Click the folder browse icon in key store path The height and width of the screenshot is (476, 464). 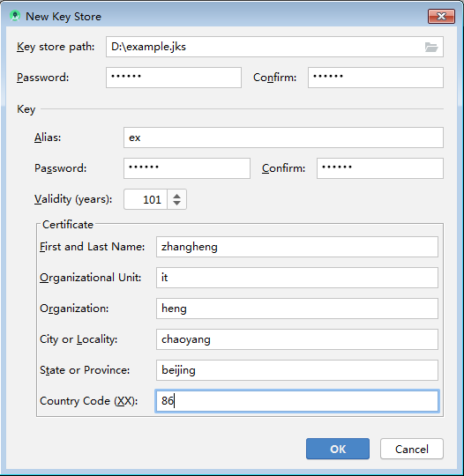[430, 47]
